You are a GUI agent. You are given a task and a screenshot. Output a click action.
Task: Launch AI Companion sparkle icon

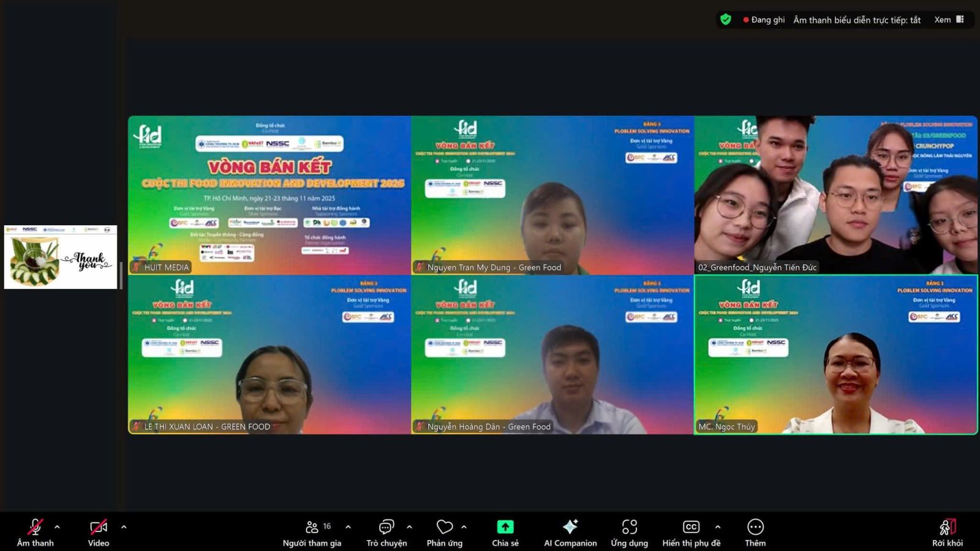tap(570, 528)
